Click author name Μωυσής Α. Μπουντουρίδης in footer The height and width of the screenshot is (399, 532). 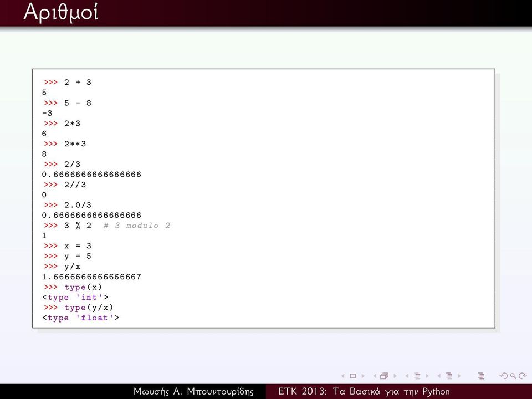click(193, 392)
